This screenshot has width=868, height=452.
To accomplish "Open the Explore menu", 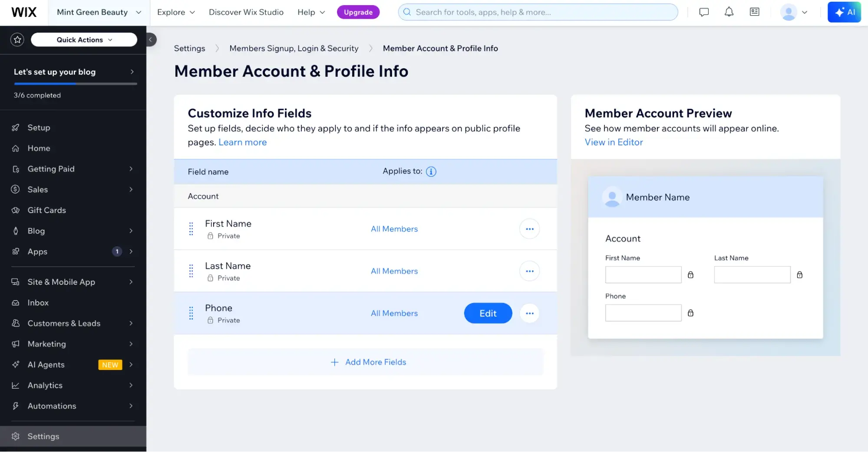I will tap(175, 12).
